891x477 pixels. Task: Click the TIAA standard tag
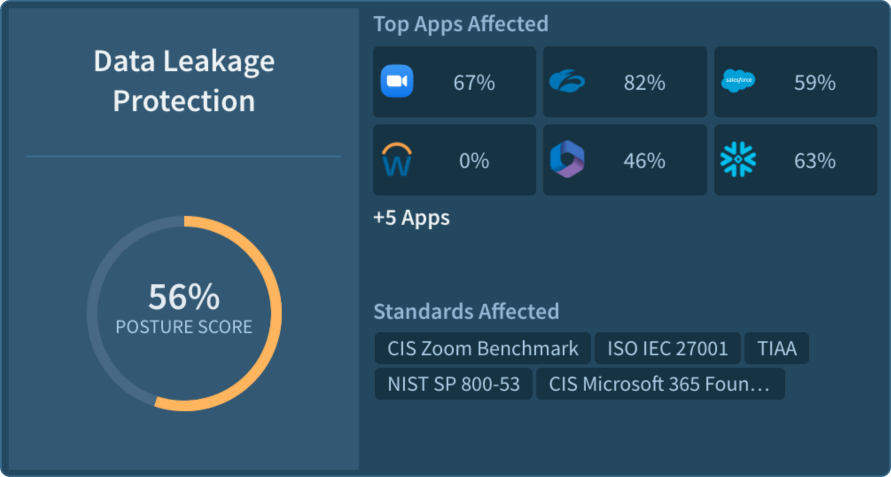point(776,348)
